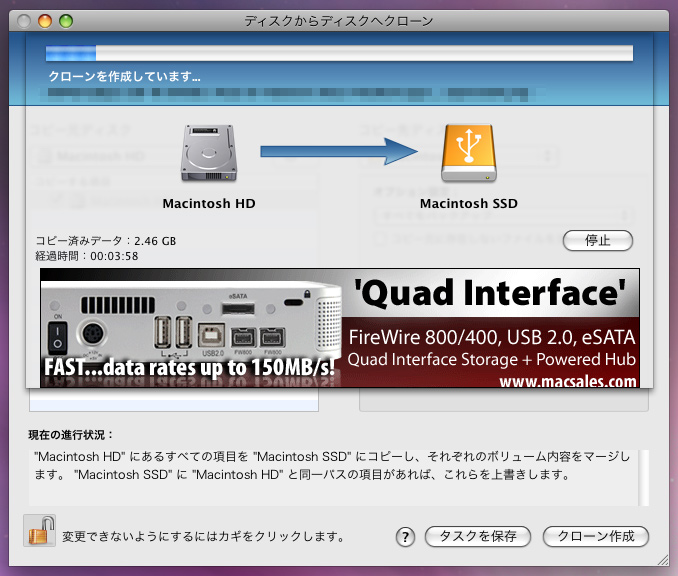Click the orange Macintosh SSD USB drive icon
678x576 pixels.
point(467,153)
